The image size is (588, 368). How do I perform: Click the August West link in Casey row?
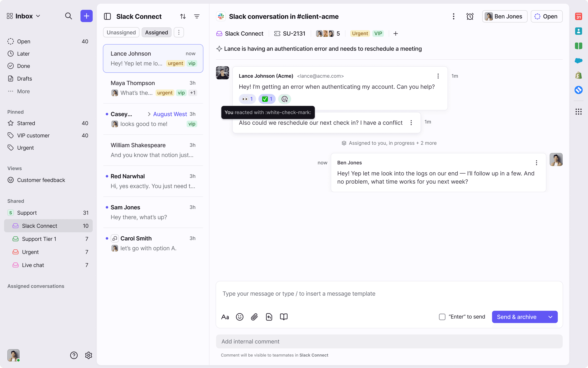pyautogui.click(x=170, y=114)
